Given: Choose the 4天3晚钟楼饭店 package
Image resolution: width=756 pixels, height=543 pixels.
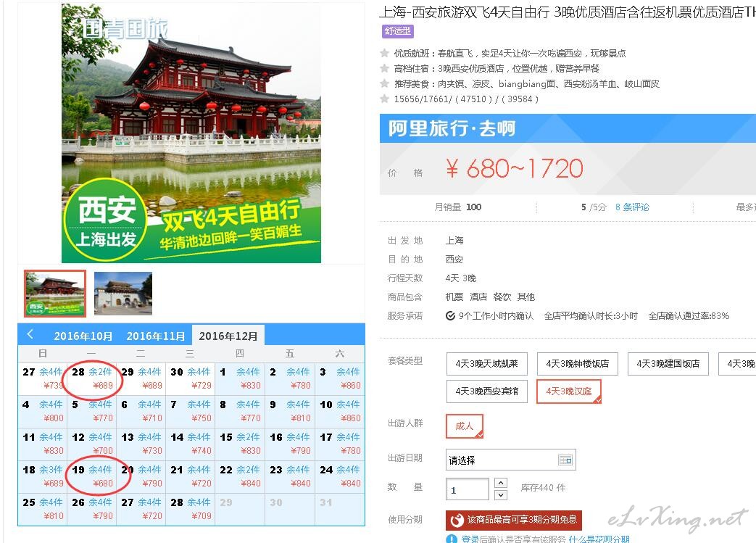Looking at the screenshot, I should 577,364.
